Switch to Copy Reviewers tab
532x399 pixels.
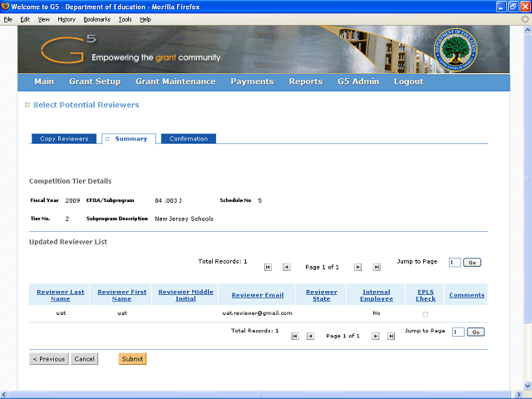click(x=64, y=139)
